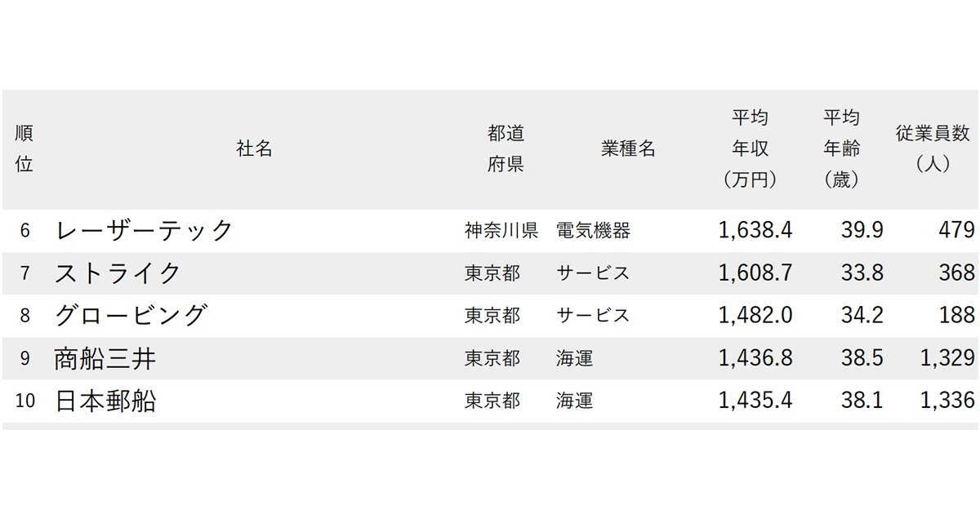Click average age value 33.8

coord(862,273)
